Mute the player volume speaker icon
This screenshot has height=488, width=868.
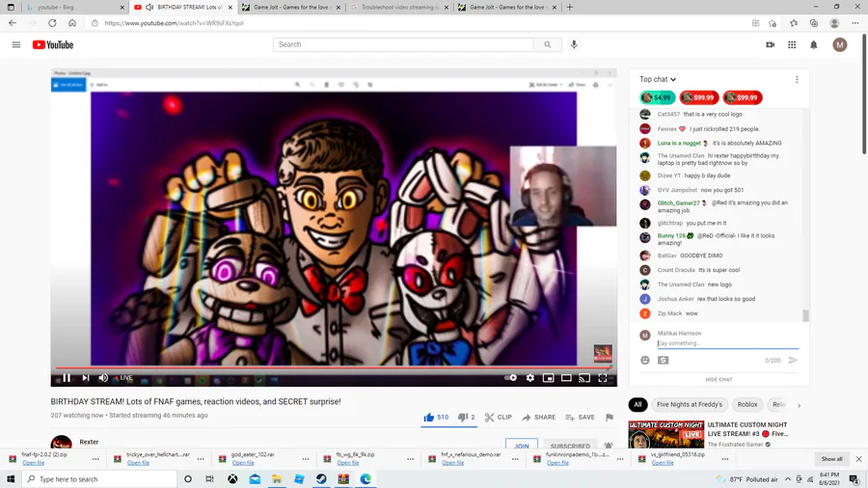[103, 378]
